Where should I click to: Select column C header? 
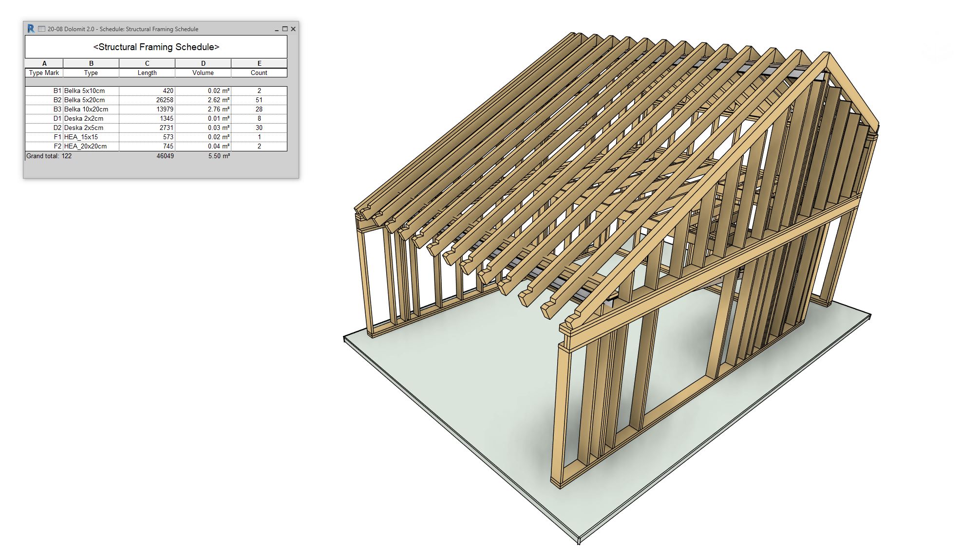click(x=147, y=63)
